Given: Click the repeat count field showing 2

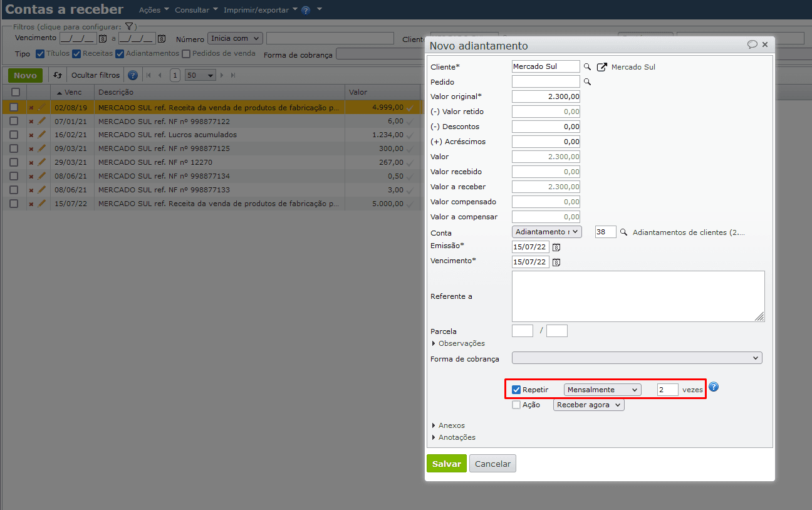Looking at the screenshot, I should (x=668, y=390).
